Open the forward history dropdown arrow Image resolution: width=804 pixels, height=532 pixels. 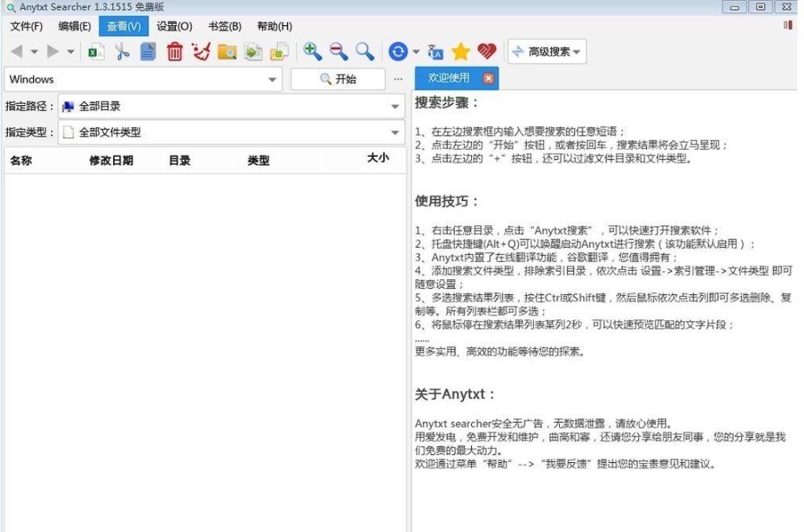tap(71, 52)
